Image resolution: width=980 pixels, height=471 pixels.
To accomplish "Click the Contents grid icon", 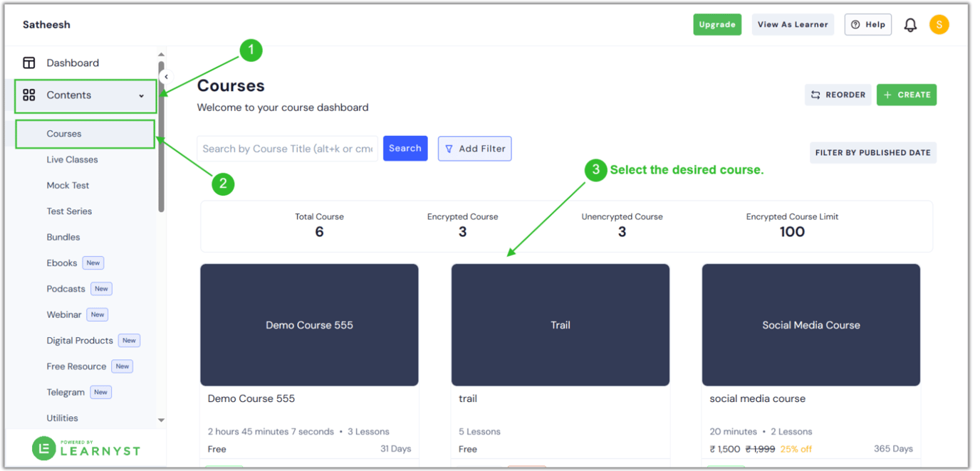I will tap(28, 95).
